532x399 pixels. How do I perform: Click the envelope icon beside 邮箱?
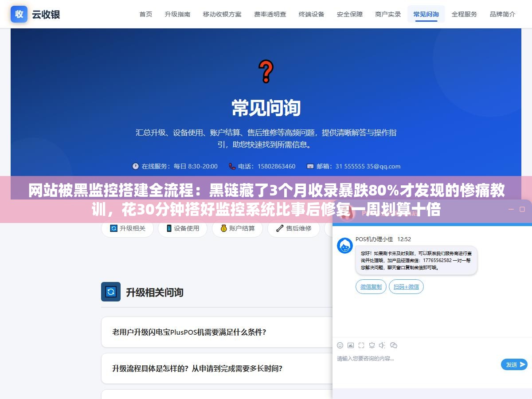pyautogui.click(x=310, y=166)
